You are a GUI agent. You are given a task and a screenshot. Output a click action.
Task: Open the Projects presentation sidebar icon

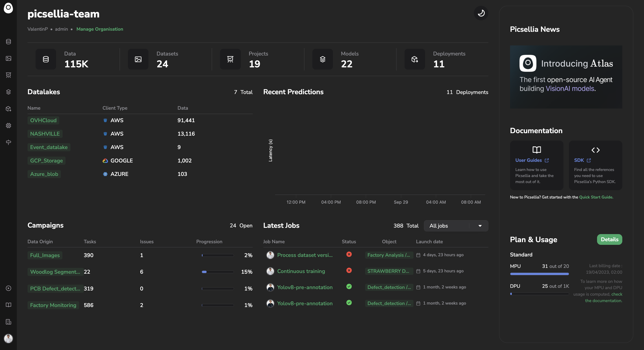click(8, 75)
